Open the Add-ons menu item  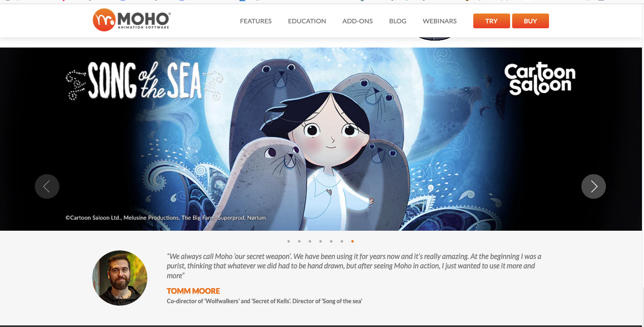click(357, 21)
